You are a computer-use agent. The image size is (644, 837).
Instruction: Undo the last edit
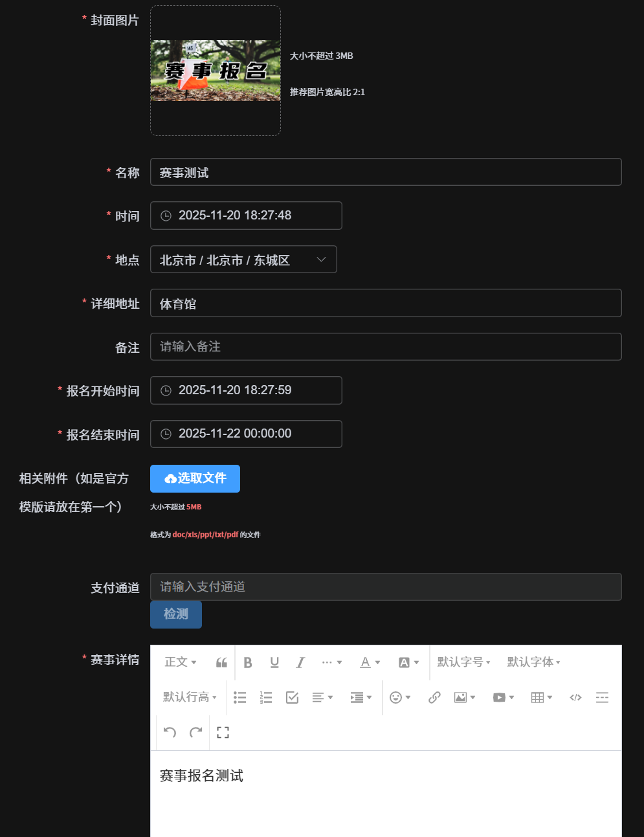tap(169, 732)
